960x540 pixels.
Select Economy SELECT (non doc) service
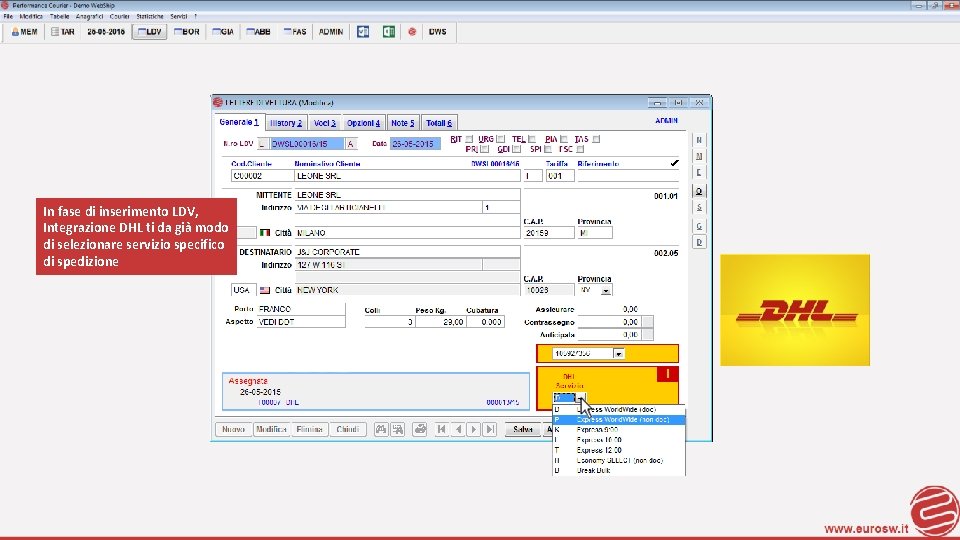[619, 460]
